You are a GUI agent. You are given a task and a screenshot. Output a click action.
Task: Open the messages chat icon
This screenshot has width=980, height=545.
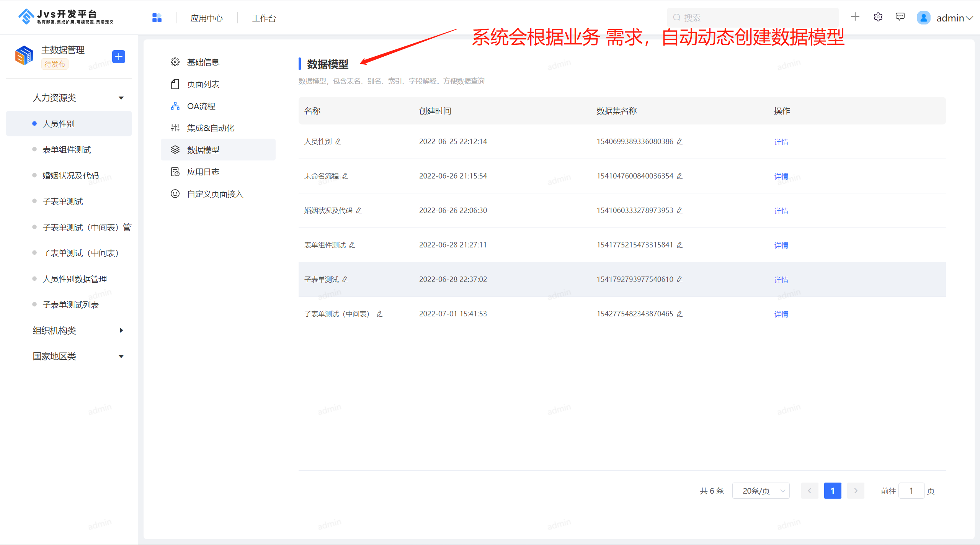point(900,17)
